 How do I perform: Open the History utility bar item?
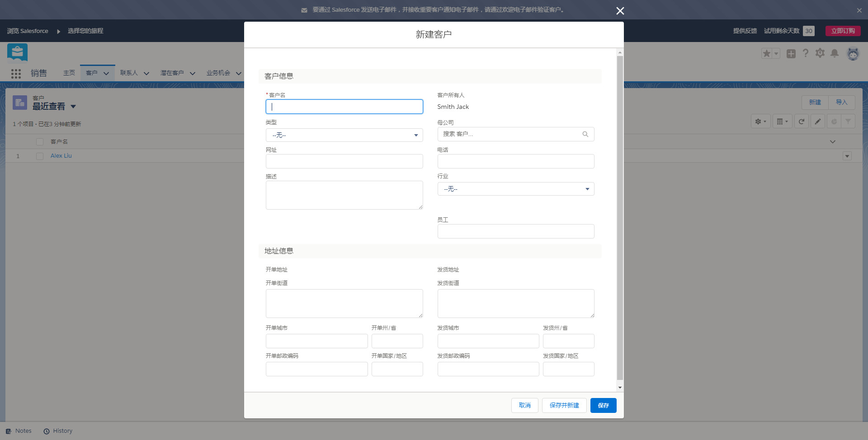click(x=58, y=431)
